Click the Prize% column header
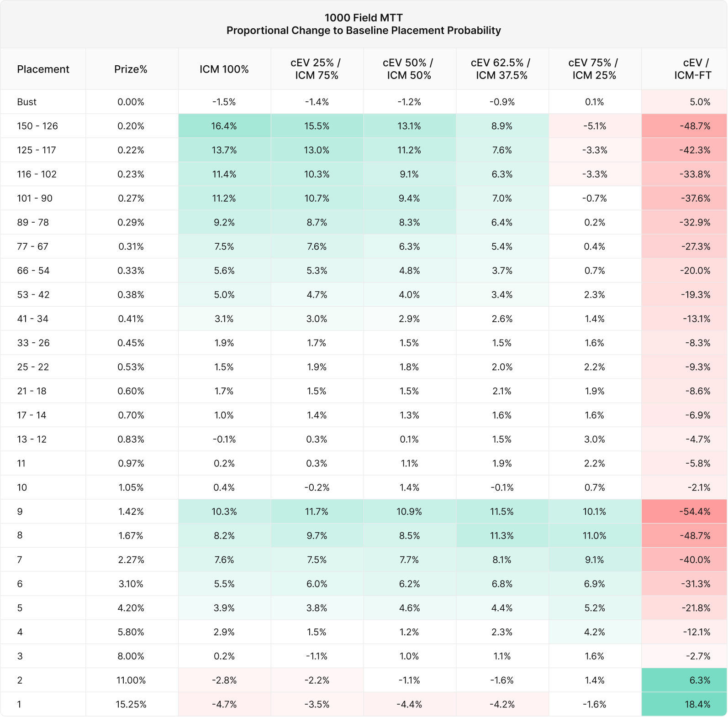Viewport: 728px width, 717px height. click(x=131, y=69)
